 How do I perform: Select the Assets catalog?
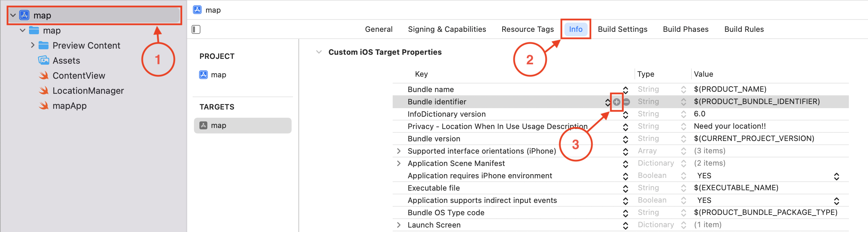point(66,61)
